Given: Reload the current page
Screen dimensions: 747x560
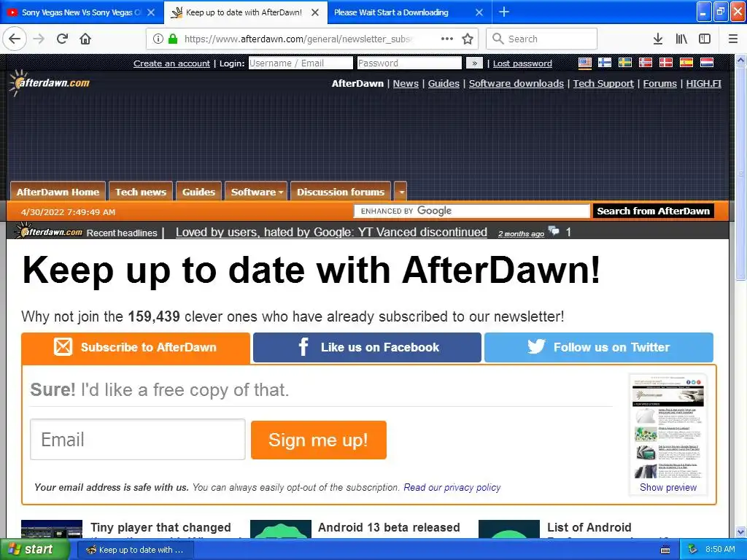Looking at the screenshot, I should (x=63, y=39).
